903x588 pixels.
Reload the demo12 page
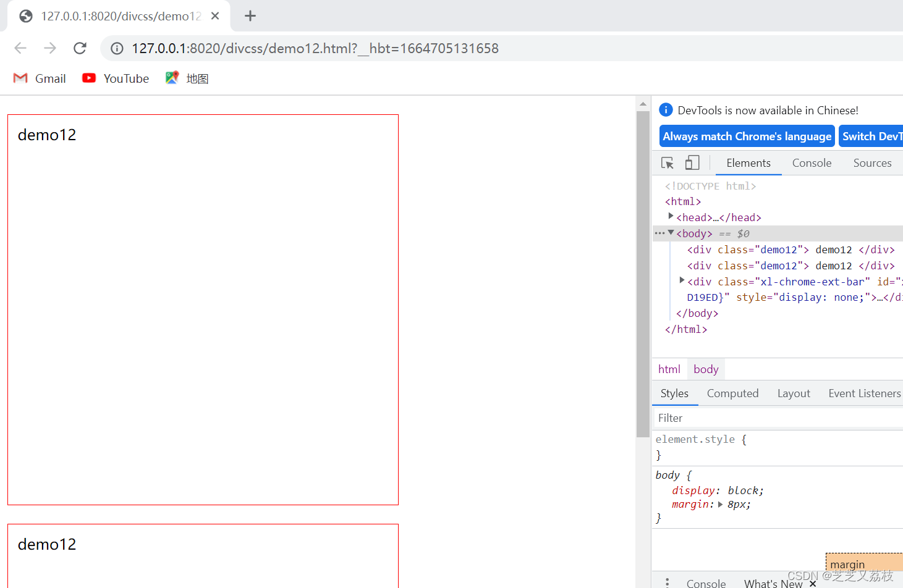click(x=80, y=48)
